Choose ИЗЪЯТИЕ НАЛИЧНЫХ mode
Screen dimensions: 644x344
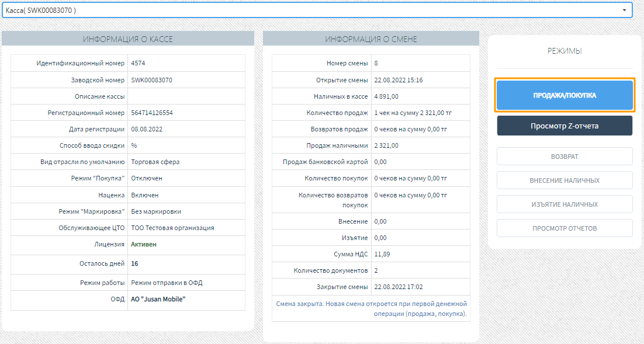click(565, 204)
